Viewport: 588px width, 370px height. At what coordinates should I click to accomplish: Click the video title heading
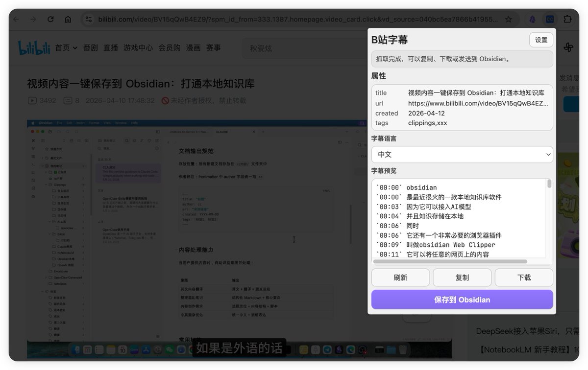click(x=141, y=83)
